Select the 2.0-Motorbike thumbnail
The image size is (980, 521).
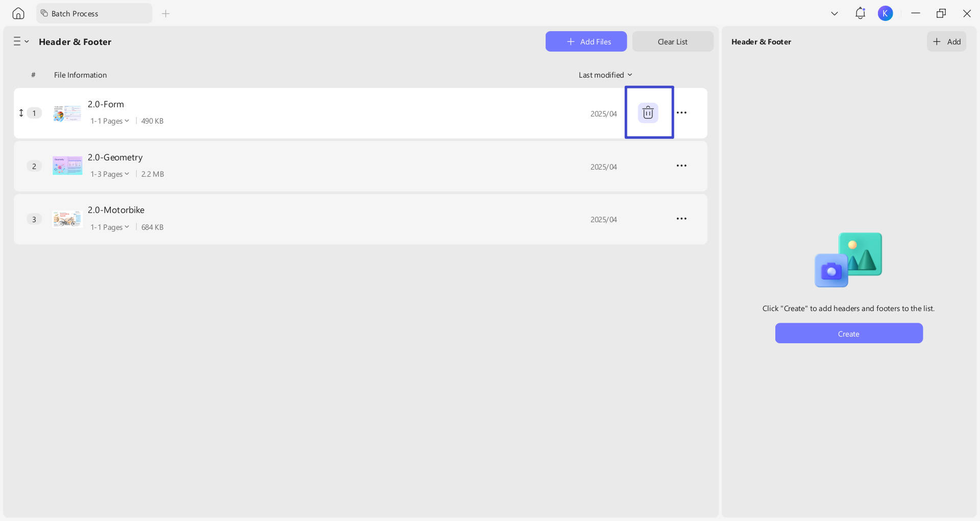67,219
